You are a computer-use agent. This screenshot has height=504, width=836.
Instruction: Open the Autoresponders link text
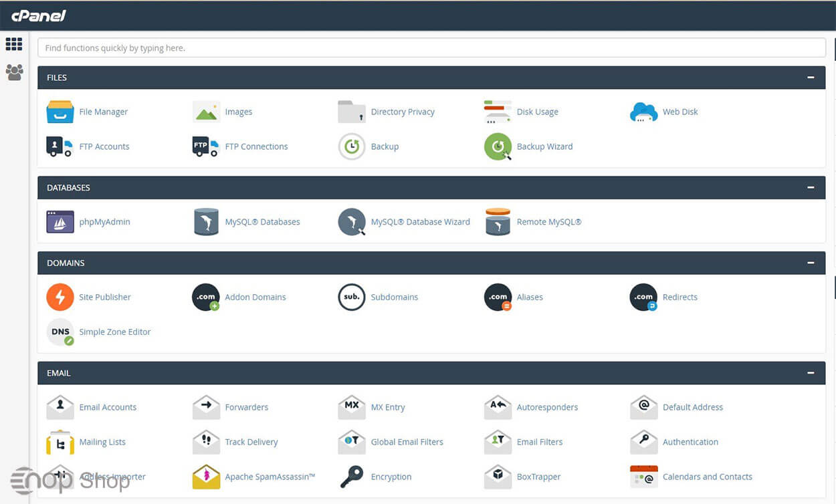tap(547, 406)
